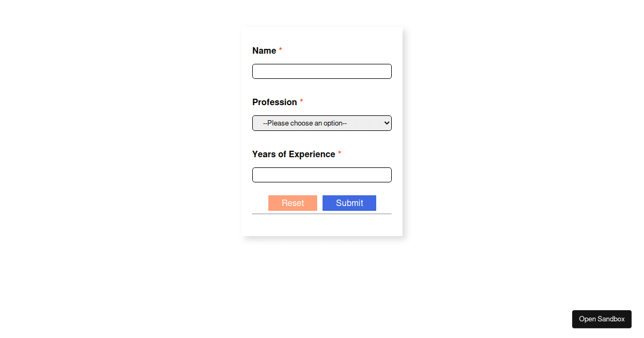This screenshot has height=338, width=644.
Task: Click the Reset button to clear the form
Action: pos(292,203)
